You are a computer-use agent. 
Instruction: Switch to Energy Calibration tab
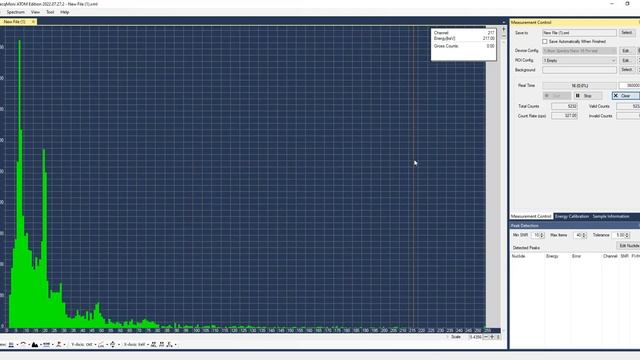[572, 216]
